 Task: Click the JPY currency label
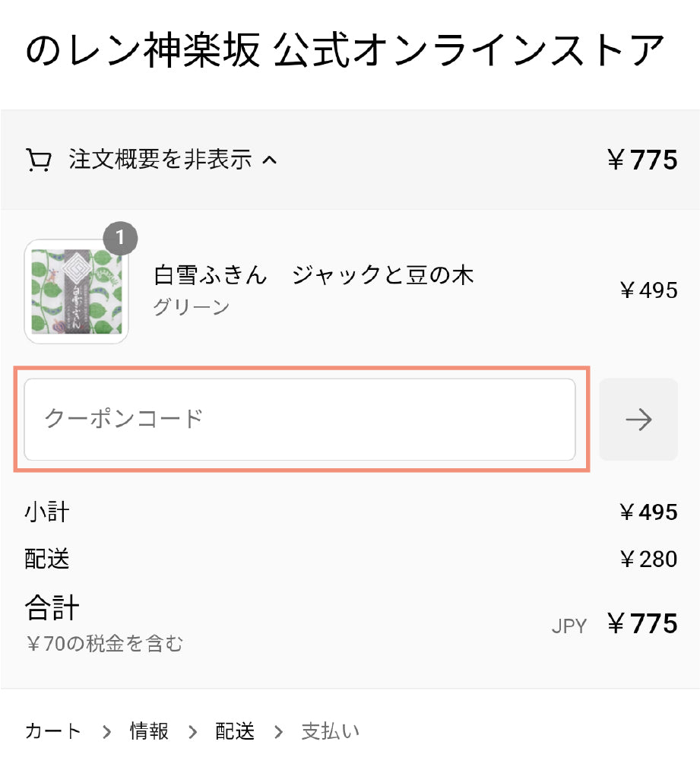[569, 626]
